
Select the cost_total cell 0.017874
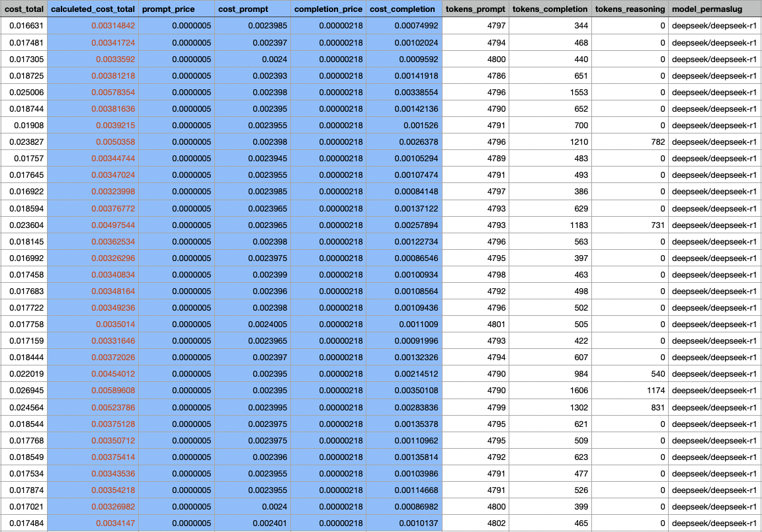24,490
